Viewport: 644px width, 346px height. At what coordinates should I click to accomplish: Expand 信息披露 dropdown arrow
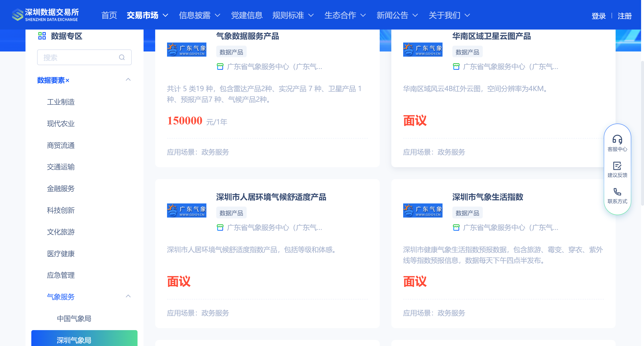click(x=218, y=15)
